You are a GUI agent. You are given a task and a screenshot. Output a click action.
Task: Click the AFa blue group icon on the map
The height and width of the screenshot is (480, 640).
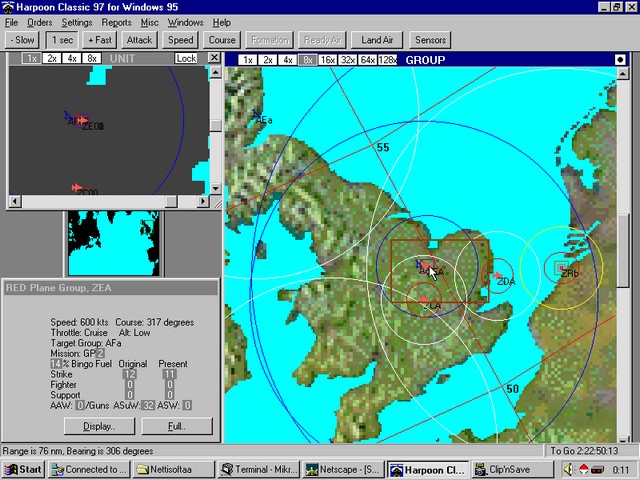(x=258, y=115)
